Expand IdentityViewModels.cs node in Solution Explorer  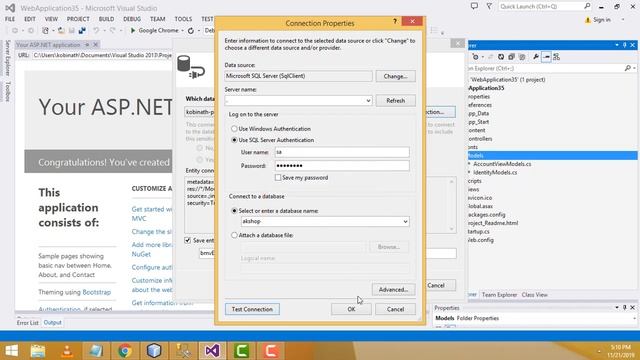469,172
